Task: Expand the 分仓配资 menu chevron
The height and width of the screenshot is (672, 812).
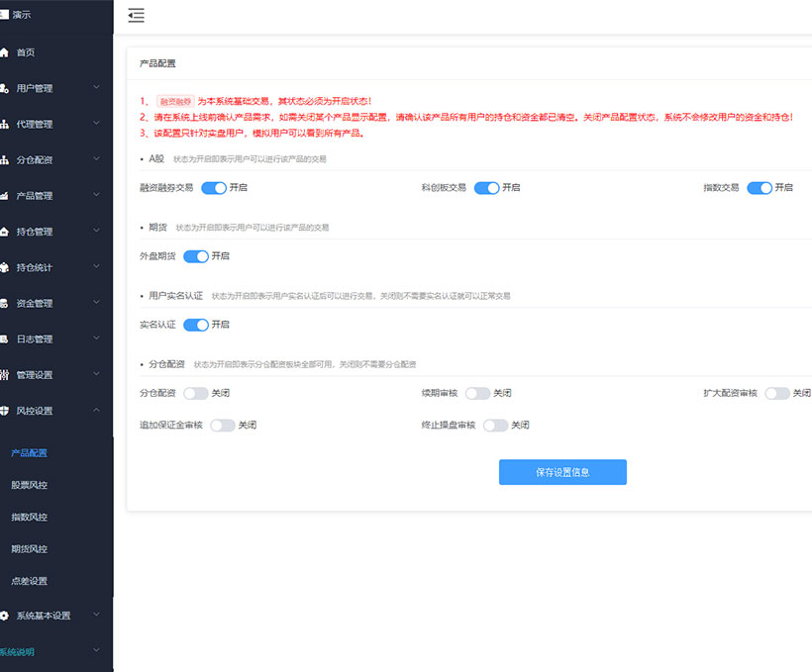Action: [x=96, y=158]
